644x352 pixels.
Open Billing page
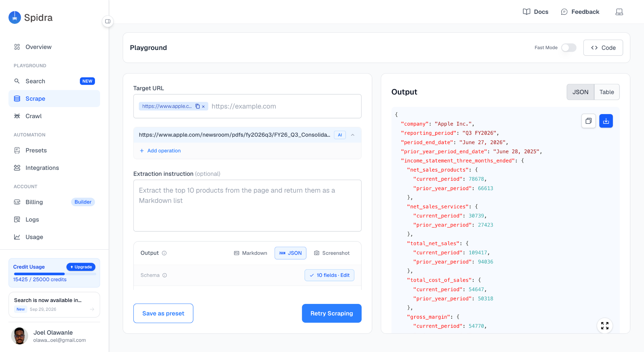pos(54,202)
